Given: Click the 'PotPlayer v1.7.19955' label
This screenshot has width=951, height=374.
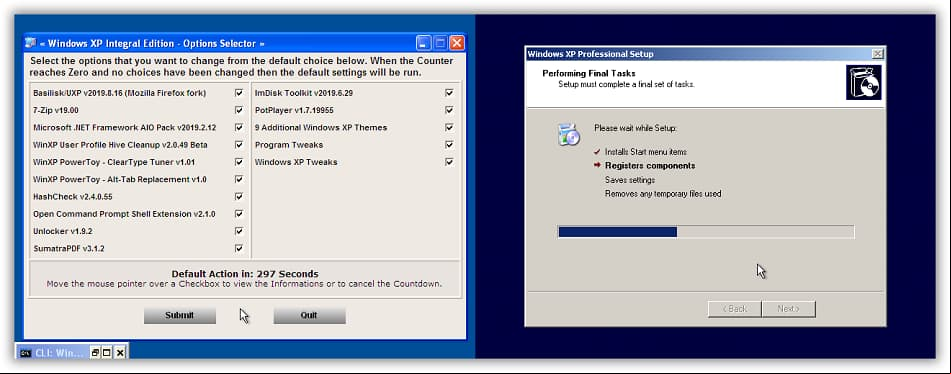Looking at the screenshot, I should pyautogui.click(x=294, y=110).
